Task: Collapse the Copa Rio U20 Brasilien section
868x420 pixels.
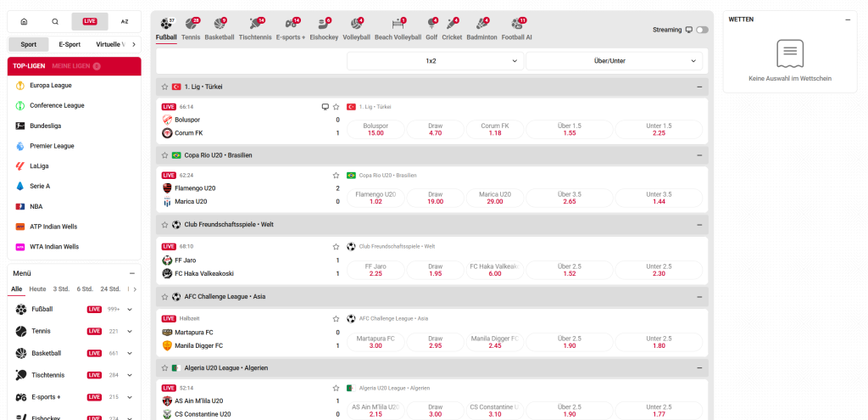Action: pos(699,155)
